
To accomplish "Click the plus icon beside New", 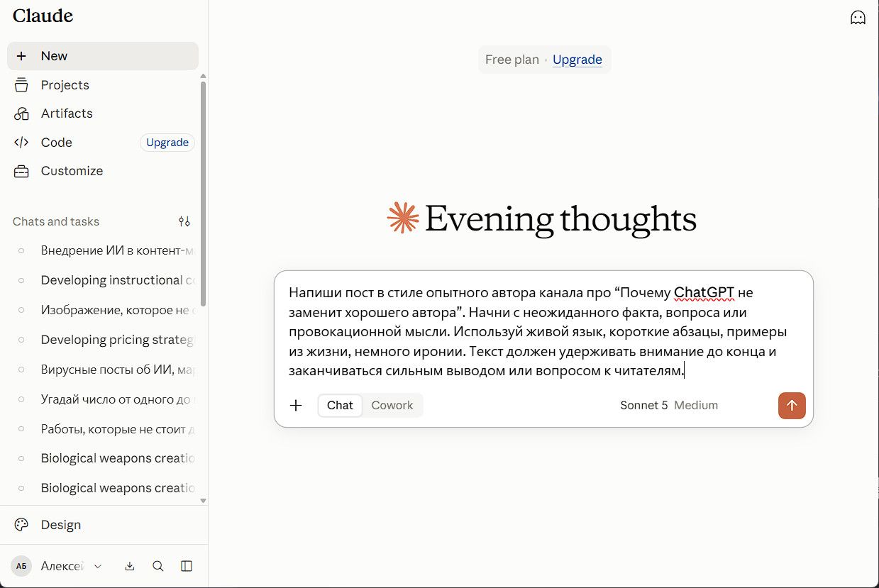I will pyautogui.click(x=21, y=56).
